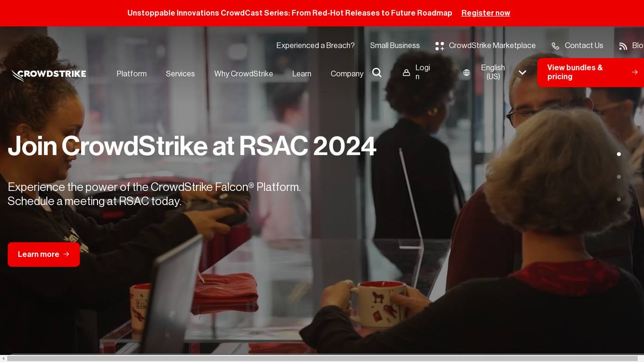Open the Why CrowdStrike menu
Viewport: 644px width, 362px height.
click(x=243, y=73)
